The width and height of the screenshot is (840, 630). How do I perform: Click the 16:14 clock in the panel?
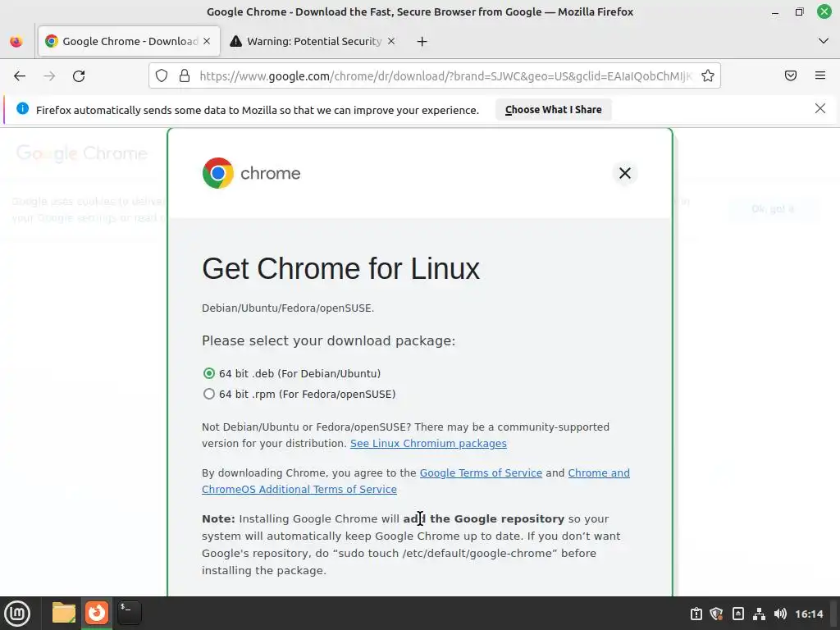click(809, 614)
